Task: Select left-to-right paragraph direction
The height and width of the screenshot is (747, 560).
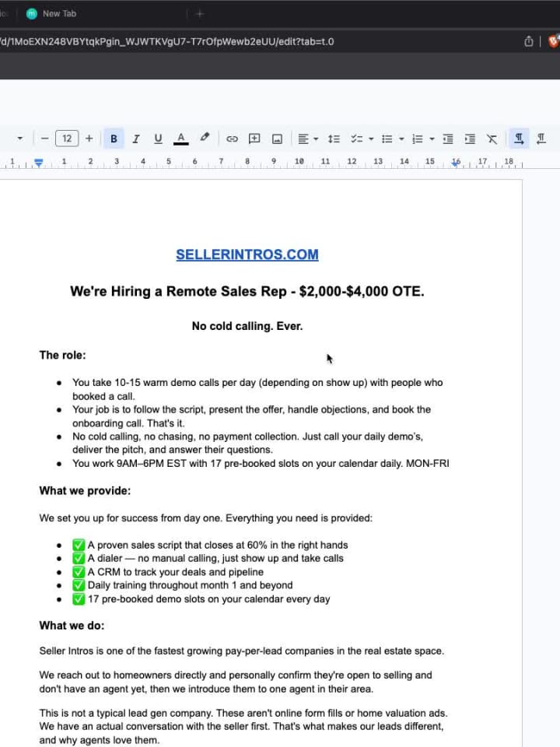Action: point(519,139)
